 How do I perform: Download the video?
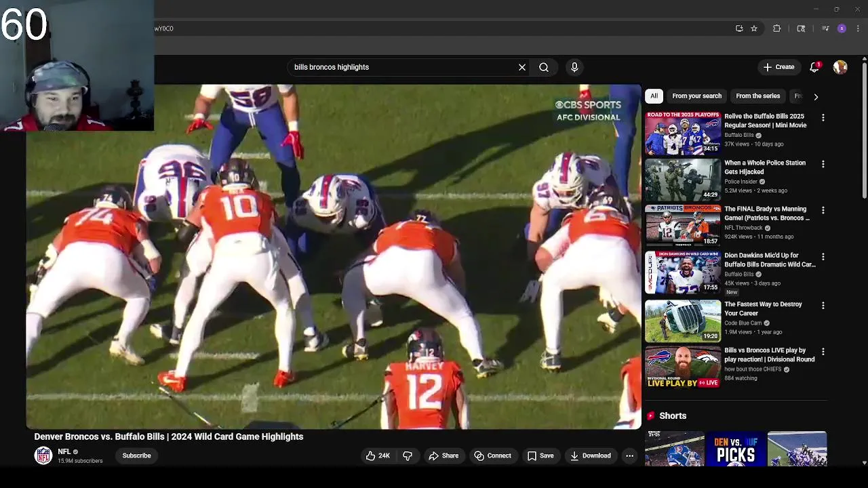(x=591, y=455)
